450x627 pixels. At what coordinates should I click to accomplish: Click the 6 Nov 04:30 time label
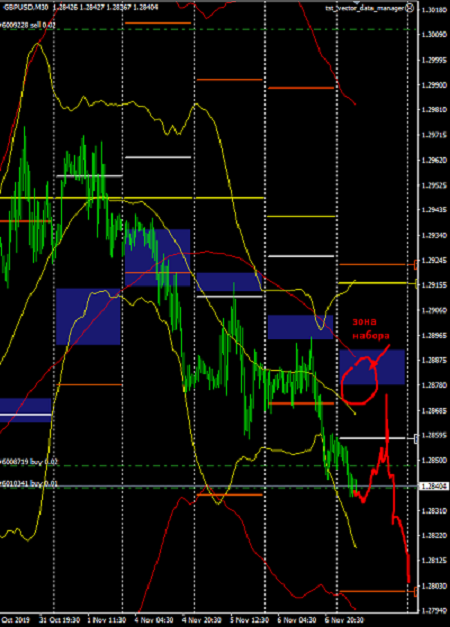click(297, 620)
